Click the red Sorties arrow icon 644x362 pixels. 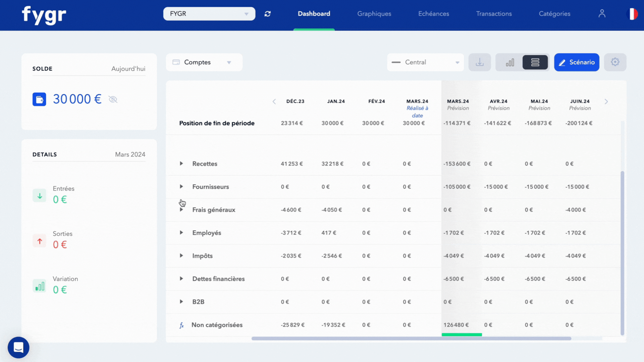click(x=39, y=241)
